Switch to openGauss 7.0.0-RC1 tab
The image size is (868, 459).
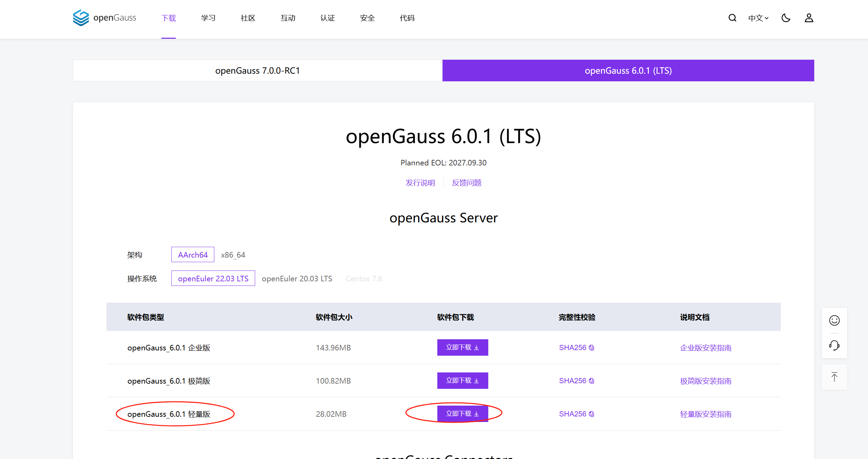257,70
